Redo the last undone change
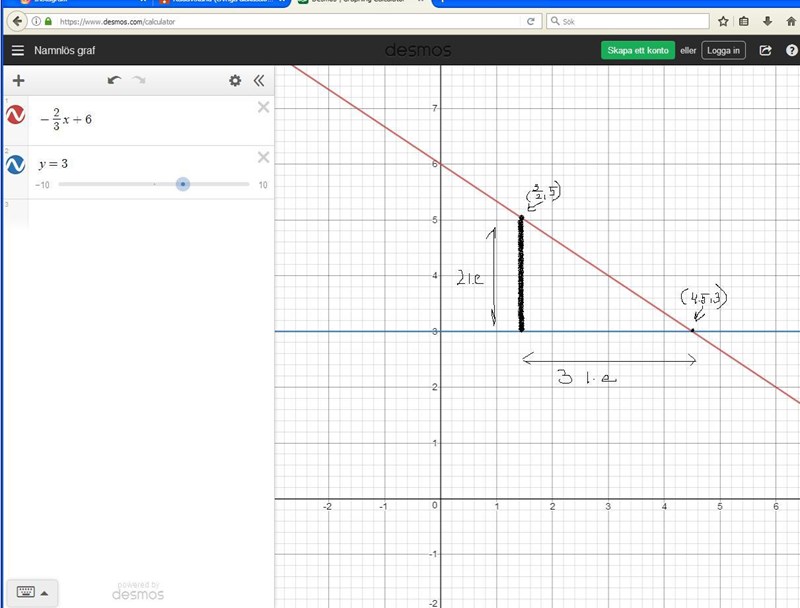 [x=139, y=81]
